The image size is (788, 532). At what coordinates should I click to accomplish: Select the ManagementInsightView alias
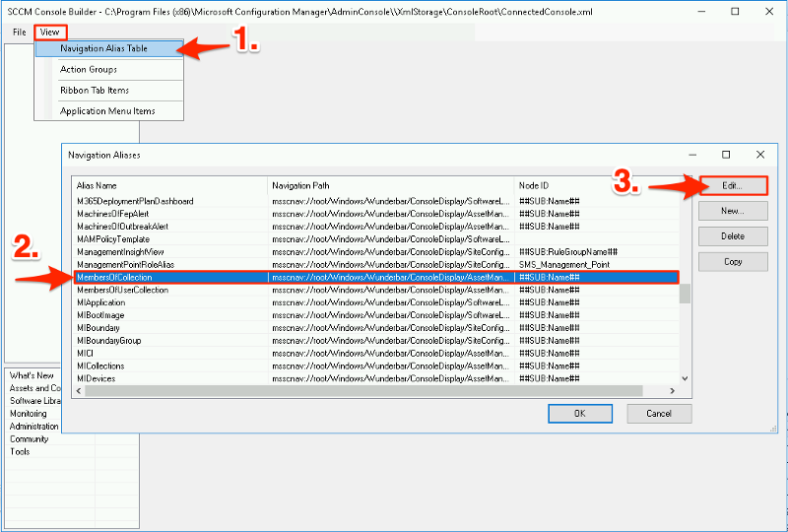[376, 252]
